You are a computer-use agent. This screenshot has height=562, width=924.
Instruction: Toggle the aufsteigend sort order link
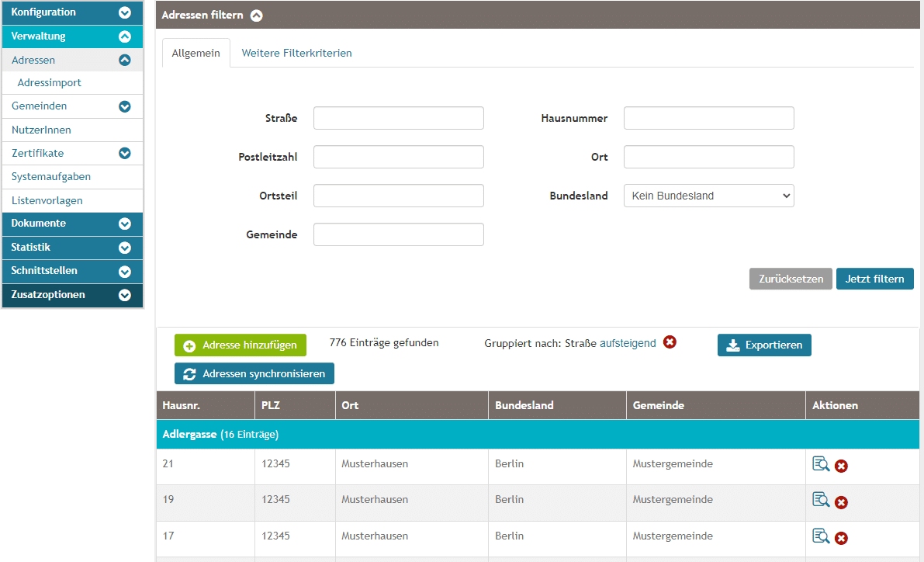(628, 343)
